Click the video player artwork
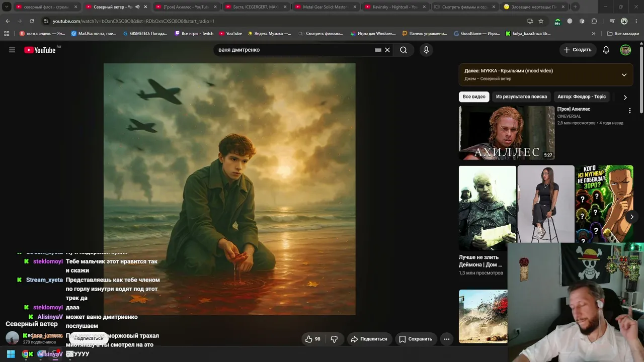Viewport: 644px width, 362px height. point(229,189)
